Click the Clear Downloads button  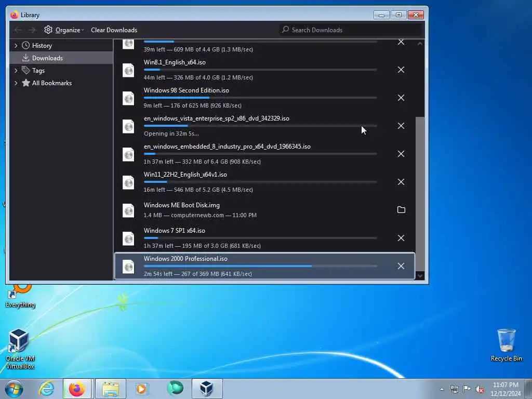tap(114, 30)
